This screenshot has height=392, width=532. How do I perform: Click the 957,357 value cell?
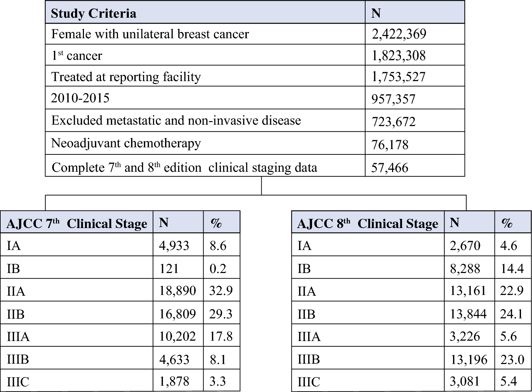393,99
